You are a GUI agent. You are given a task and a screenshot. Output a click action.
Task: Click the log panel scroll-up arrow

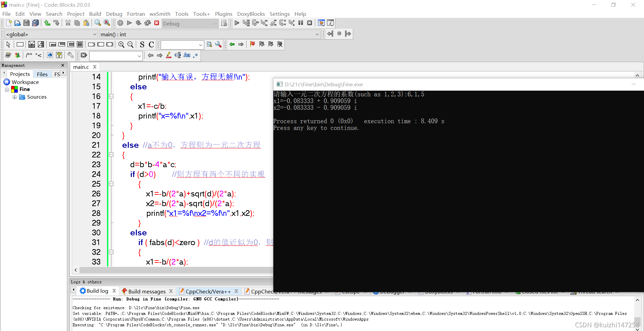(637, 300)
